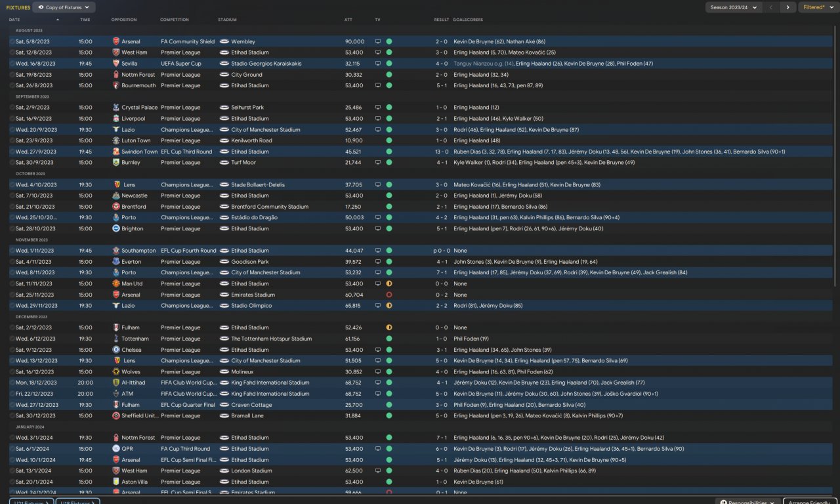Go to the next season arrow

[x=788, y=7]
